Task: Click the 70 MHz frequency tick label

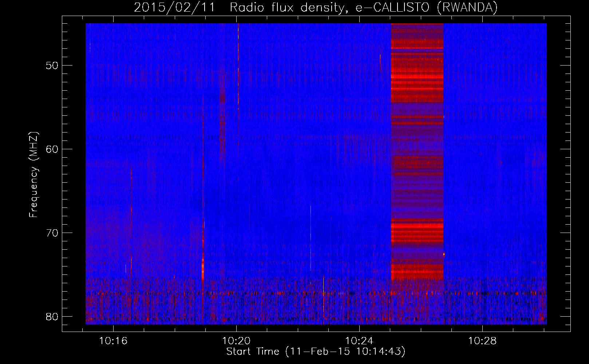Action: (x=52, y=233)
